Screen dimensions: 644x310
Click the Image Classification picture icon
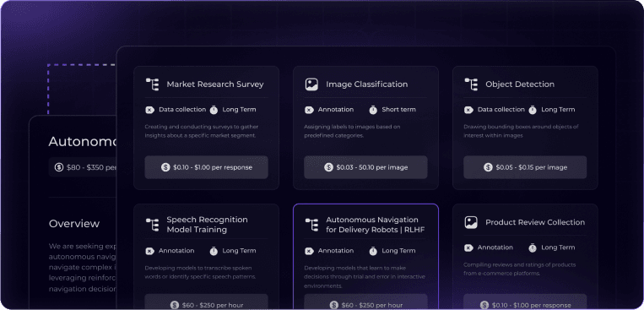311,84
